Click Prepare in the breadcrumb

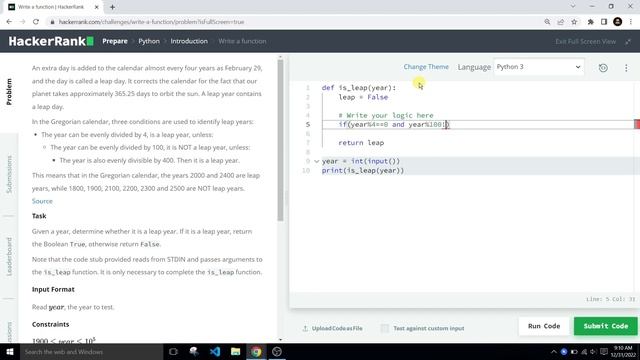click(115, 41)
